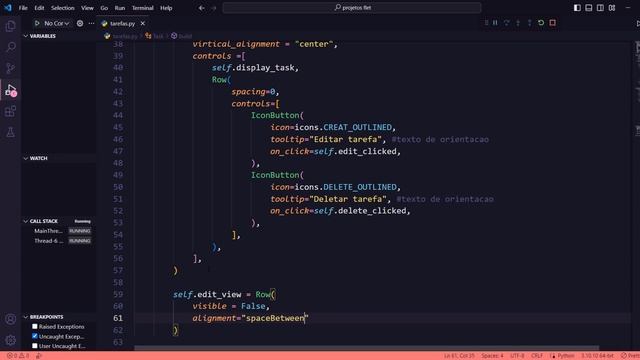Enable the Raised Exceptions breakpoint

pos(35,327)
